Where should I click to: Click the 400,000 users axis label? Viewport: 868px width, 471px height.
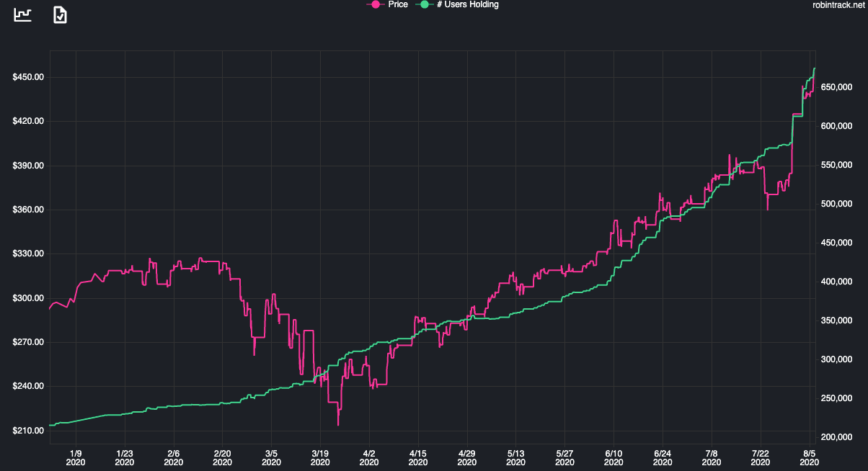pos(836,282)
